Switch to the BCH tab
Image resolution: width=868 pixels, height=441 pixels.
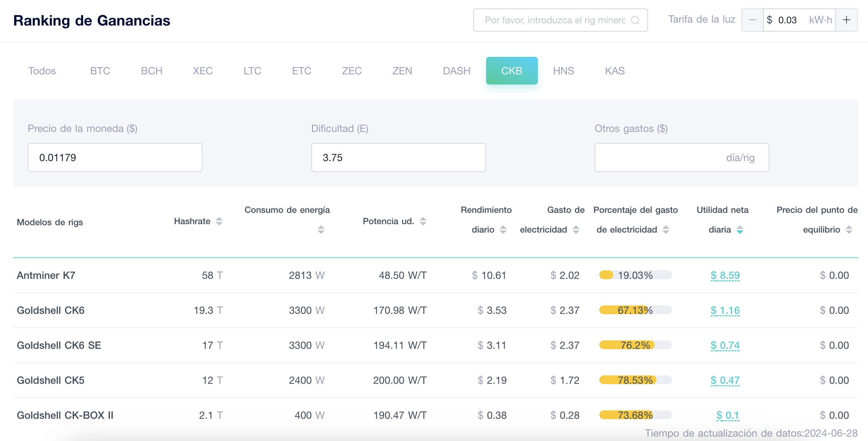(152, 71)
